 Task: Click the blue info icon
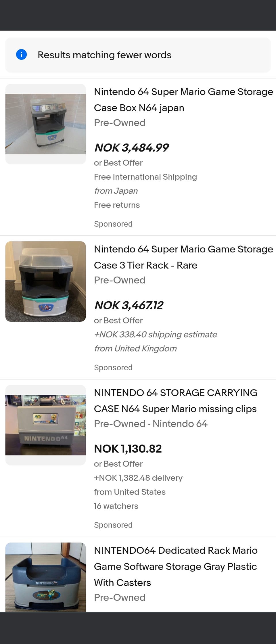pyautogui.click(x=22, y=54)
